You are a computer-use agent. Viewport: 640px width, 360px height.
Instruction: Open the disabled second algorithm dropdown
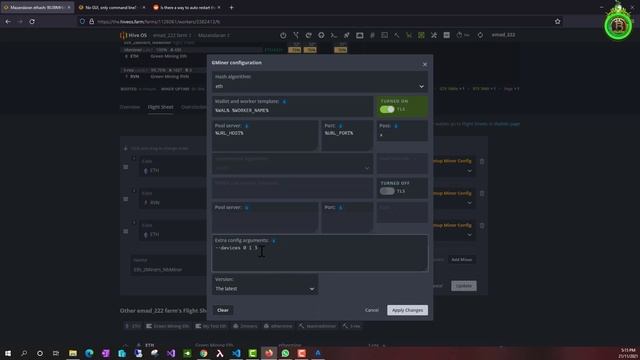coord(292,164)
